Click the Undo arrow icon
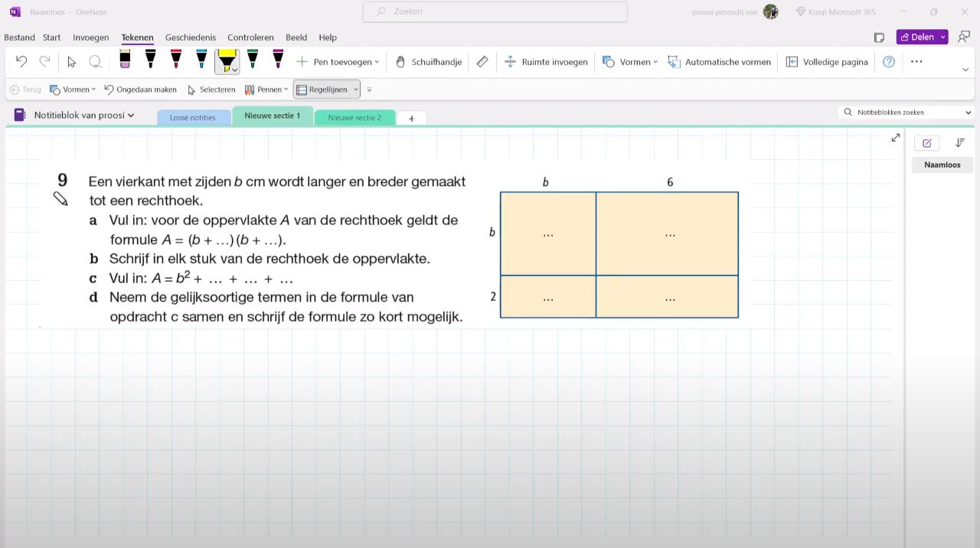This screenshot has width=980, height=548. coord(21,62)
